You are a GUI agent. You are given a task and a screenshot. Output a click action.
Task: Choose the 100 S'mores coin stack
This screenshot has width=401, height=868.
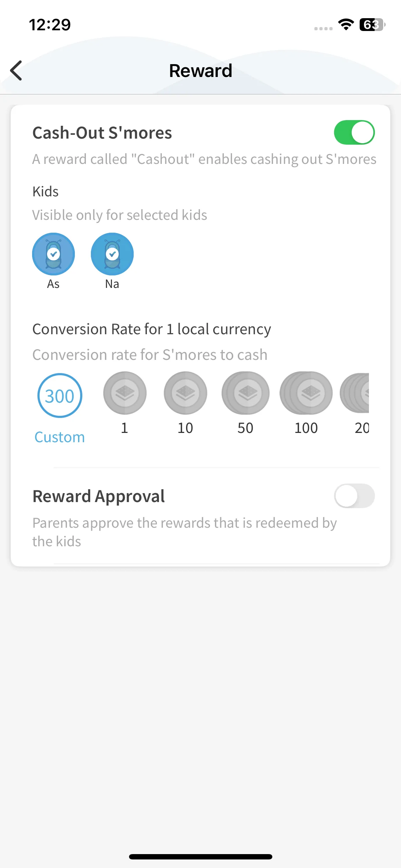[306, 393]
